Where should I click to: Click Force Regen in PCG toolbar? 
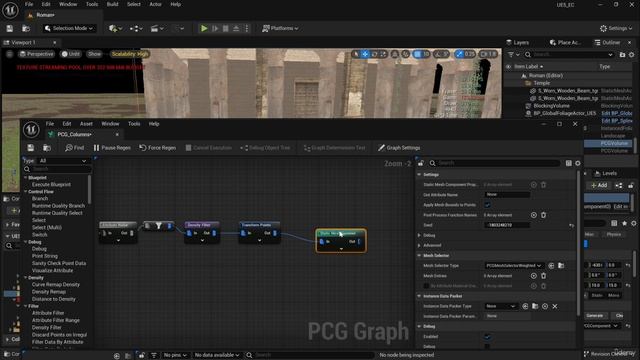(x=158, y=148)
